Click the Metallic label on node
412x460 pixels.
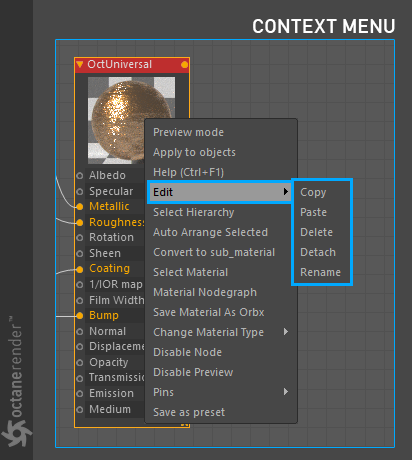click(109, 207)
